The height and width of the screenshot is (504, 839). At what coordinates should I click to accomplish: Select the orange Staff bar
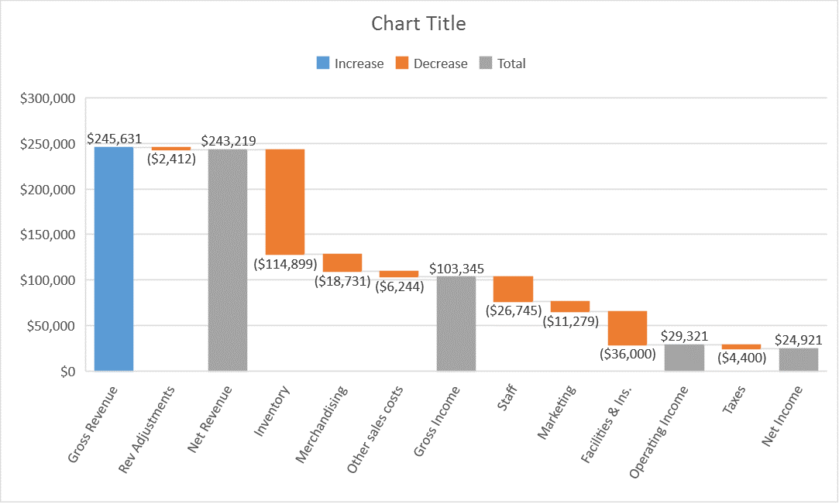pos(513,289)
